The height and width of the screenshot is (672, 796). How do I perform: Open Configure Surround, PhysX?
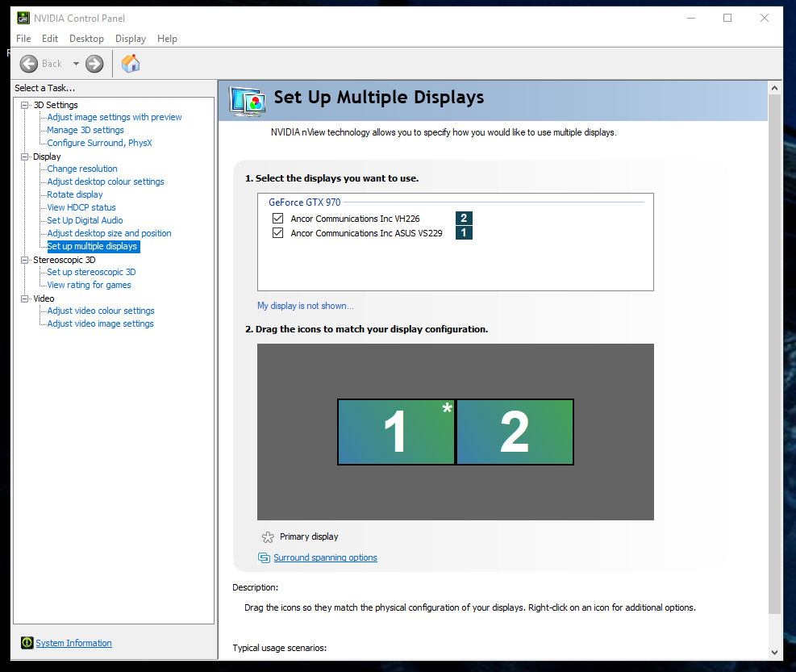pyautogui.click(x=99, y=144)
